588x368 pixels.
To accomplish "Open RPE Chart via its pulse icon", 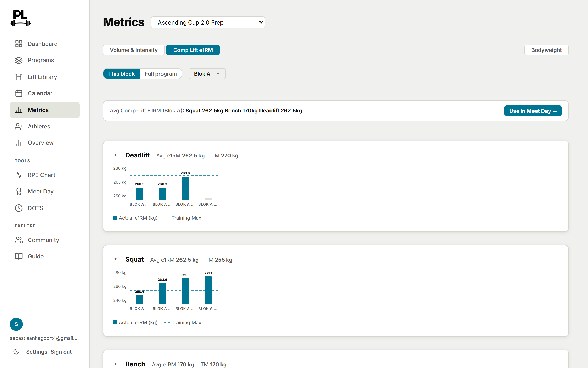I will [x=19, y=175].
